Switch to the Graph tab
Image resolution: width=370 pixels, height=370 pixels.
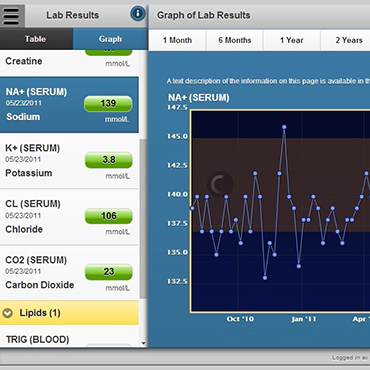tap(110, 39)
